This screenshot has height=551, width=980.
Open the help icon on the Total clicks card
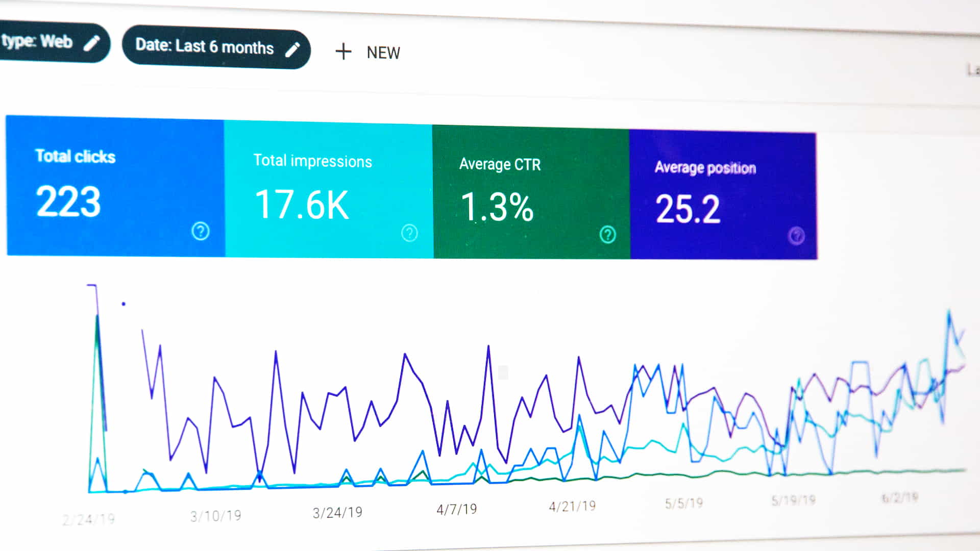pyautogui.click(x=200, y=231)
